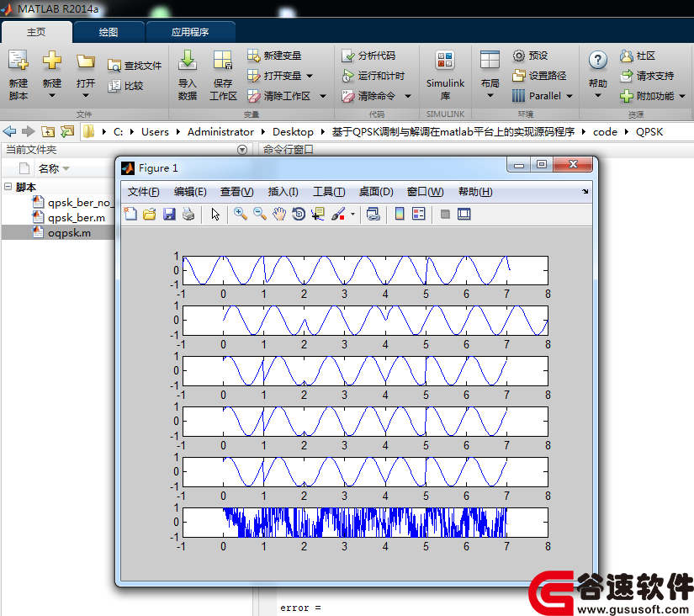Viewport: 694px width, 616px height.
Task: Click Import Data (导入数据) icon
Action: click(x=188, y=61)
